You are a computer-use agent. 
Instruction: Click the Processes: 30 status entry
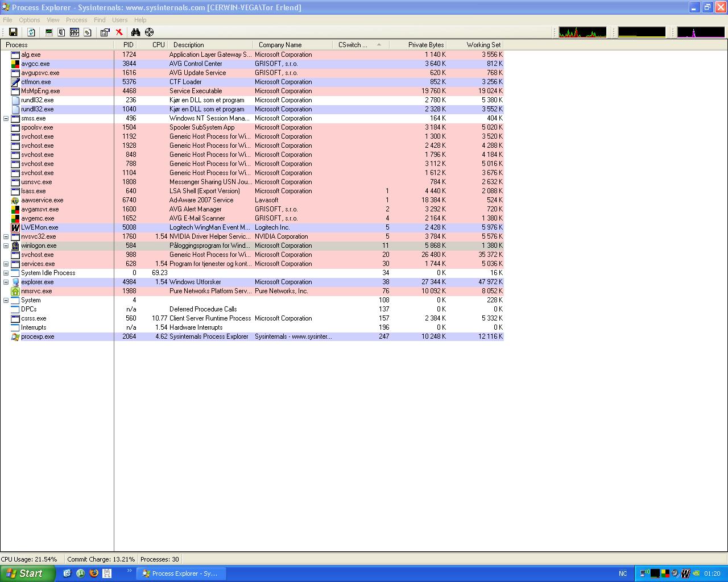click(x=160, y=559)
